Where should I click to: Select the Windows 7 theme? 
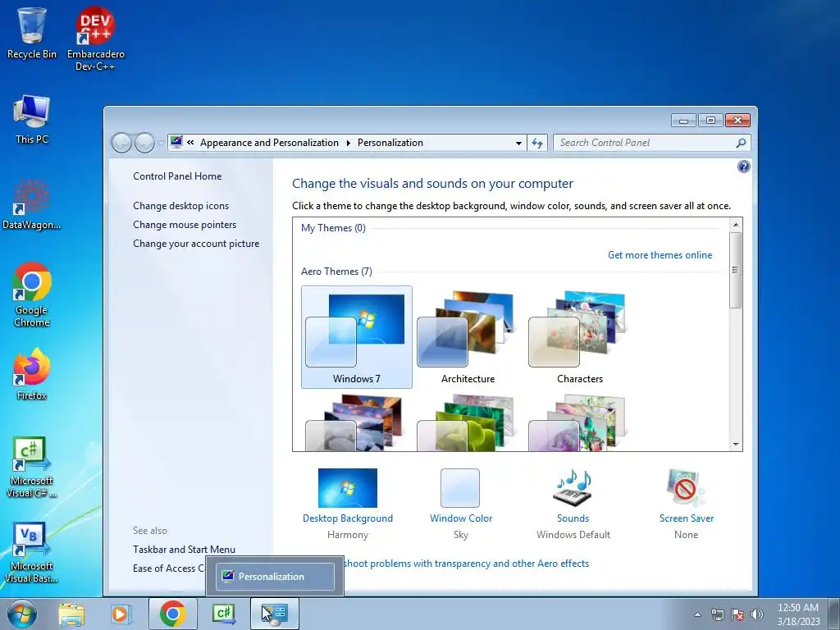pyautogui.click(x=357, y=337)
